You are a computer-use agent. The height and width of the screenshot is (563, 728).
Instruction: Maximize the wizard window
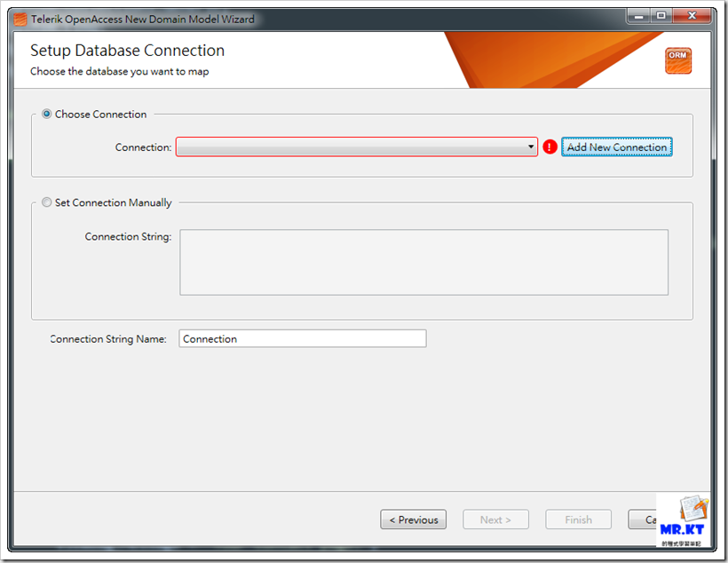(661, 16)
